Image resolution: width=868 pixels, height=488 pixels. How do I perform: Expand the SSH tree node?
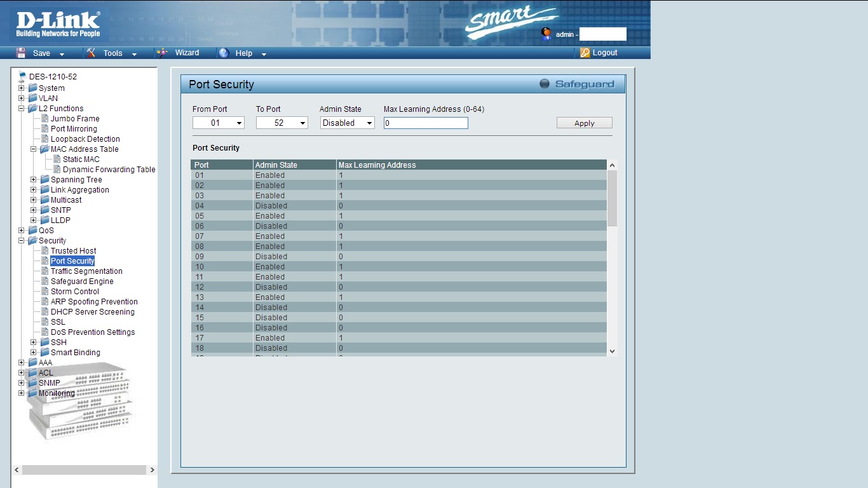pos(33,342)
